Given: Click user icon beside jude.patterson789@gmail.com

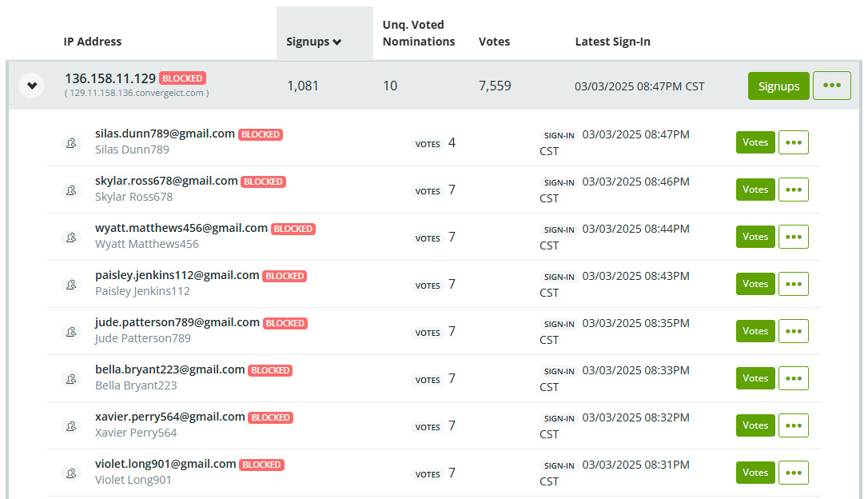Looking at the screenshot, I should pos(71,332).
